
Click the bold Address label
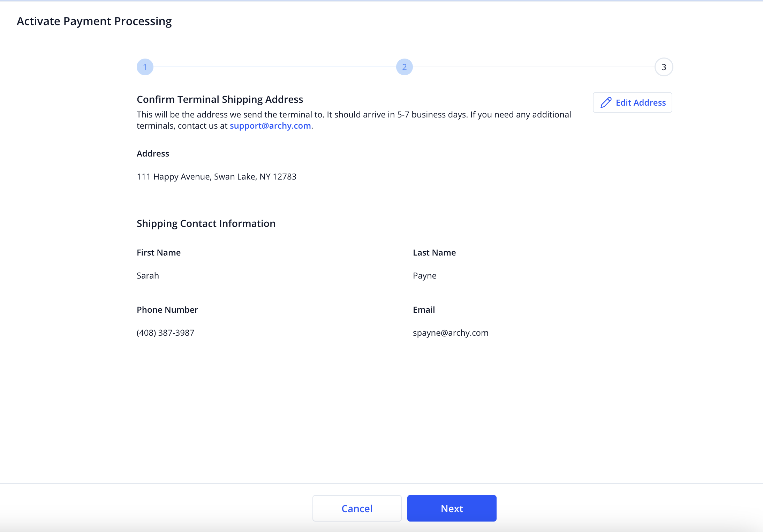[x=153, y=153]
